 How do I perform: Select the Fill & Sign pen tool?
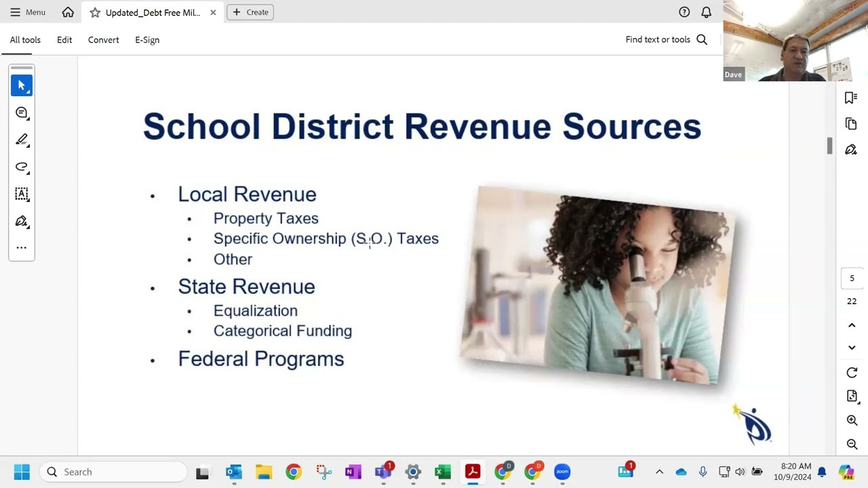pyautogui.click(x=22, y=221)
